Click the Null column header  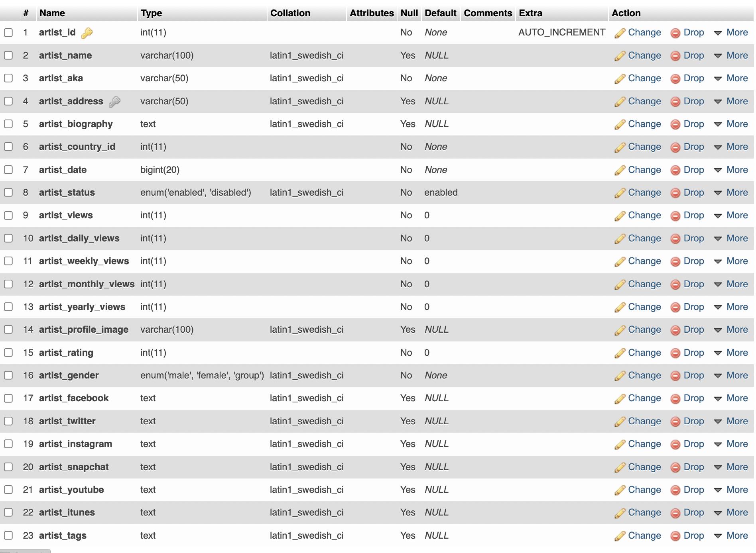coord(409,13)
